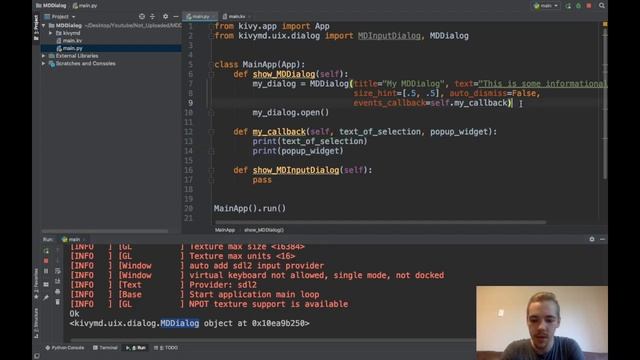
Task: Pin the Run tab with pin icon
Action: pyautogui.click(x=46, y=298)
